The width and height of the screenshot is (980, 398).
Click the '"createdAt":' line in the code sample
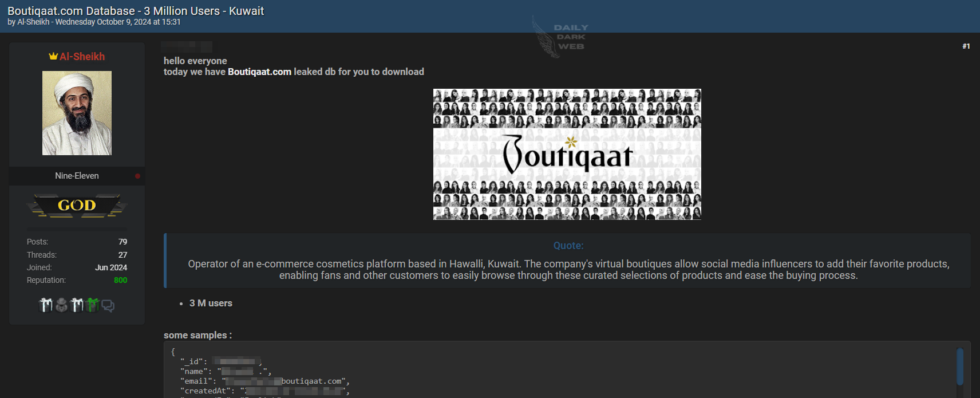pos(264,391)
